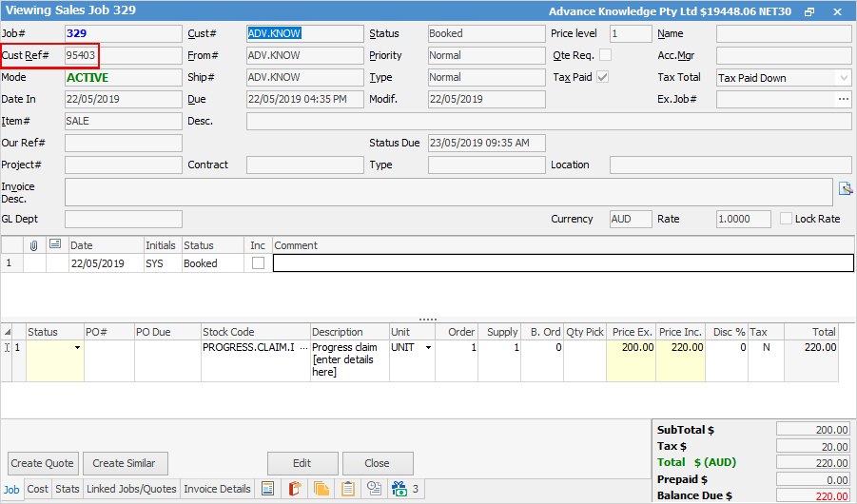Switch to the Stats tab
The image size is (857, 504).
[x=68, y=489]
